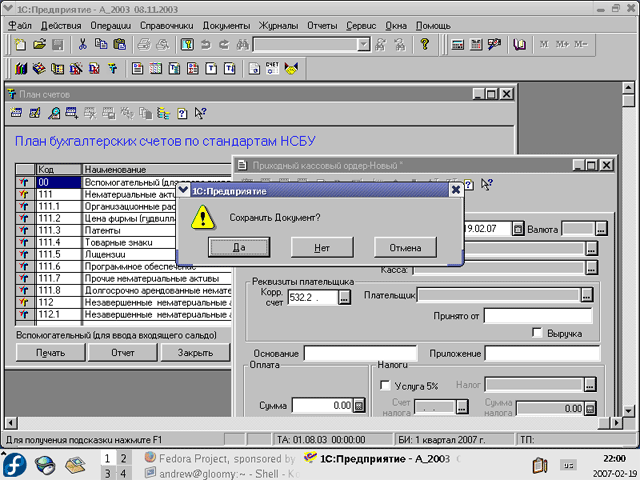
Task: Click the Rubik's cube icon in second toolbar
Action: click(x=39, y=68)
